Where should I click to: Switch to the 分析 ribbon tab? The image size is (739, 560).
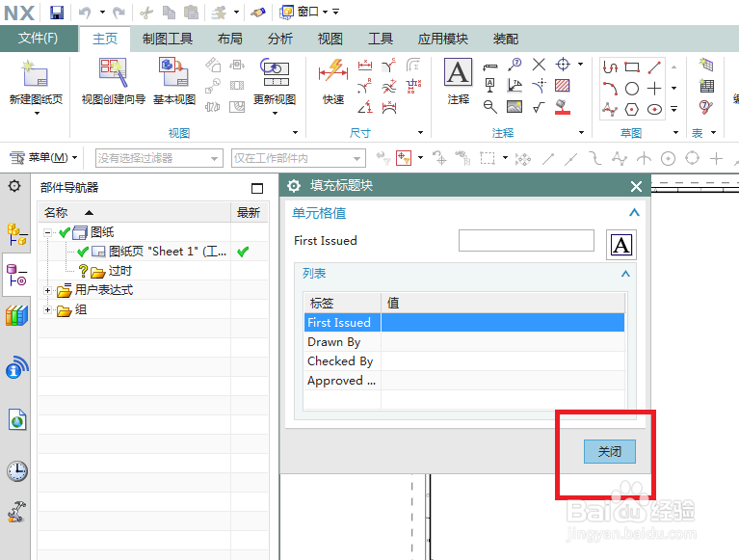(x=280, y=39)
